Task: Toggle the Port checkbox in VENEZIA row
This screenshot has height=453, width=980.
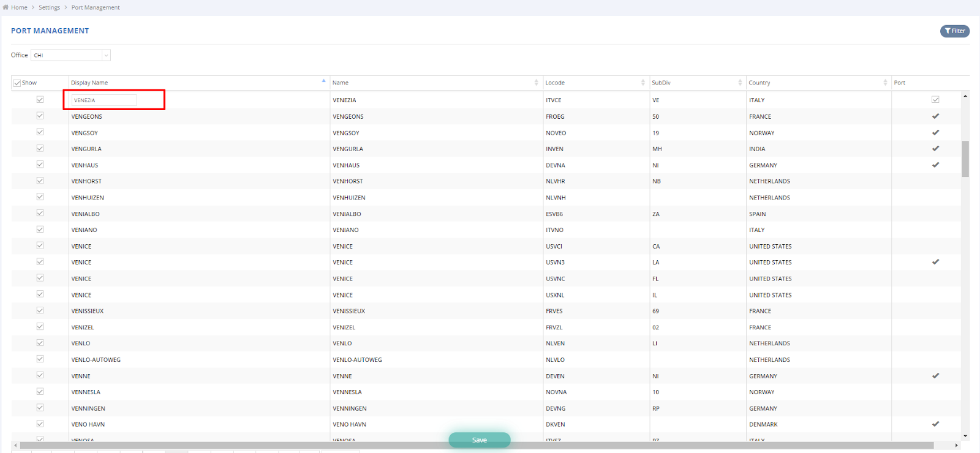Action: [935, 100]
